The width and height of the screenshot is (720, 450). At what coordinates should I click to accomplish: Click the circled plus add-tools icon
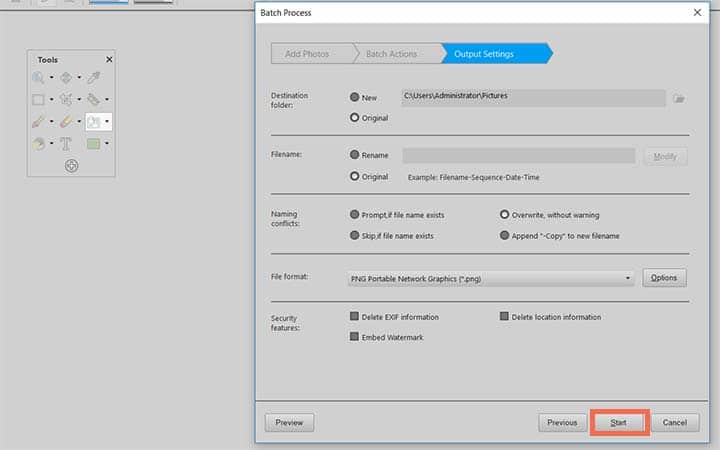(72, 165)
